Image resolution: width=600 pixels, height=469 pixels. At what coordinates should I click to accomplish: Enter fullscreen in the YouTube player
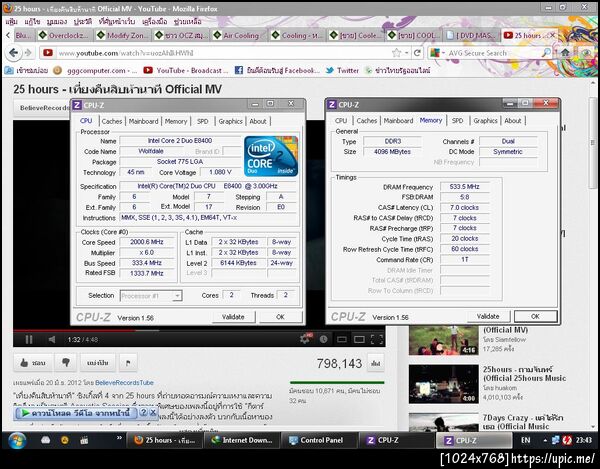pyautogui.click(x=377, y=339)
